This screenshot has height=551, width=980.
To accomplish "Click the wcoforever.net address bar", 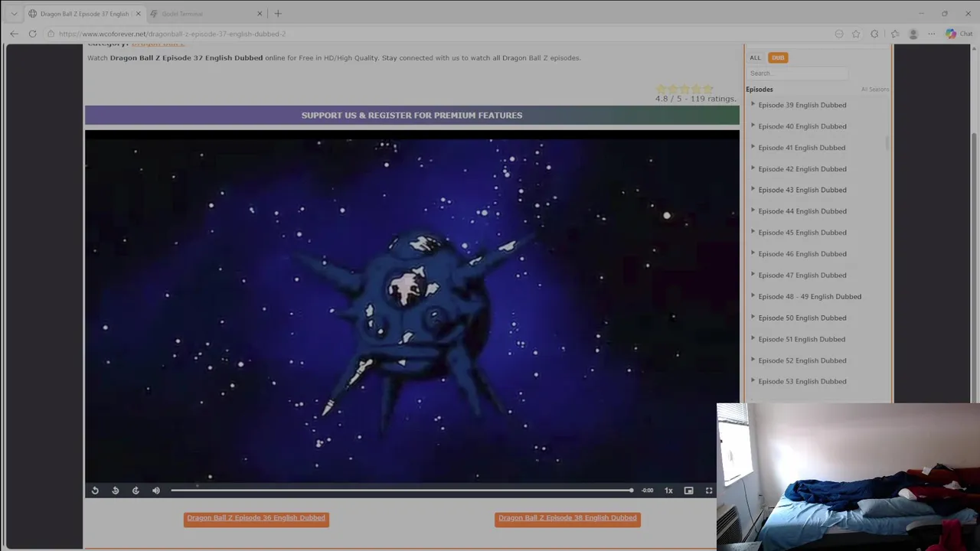I will (436, 34).
